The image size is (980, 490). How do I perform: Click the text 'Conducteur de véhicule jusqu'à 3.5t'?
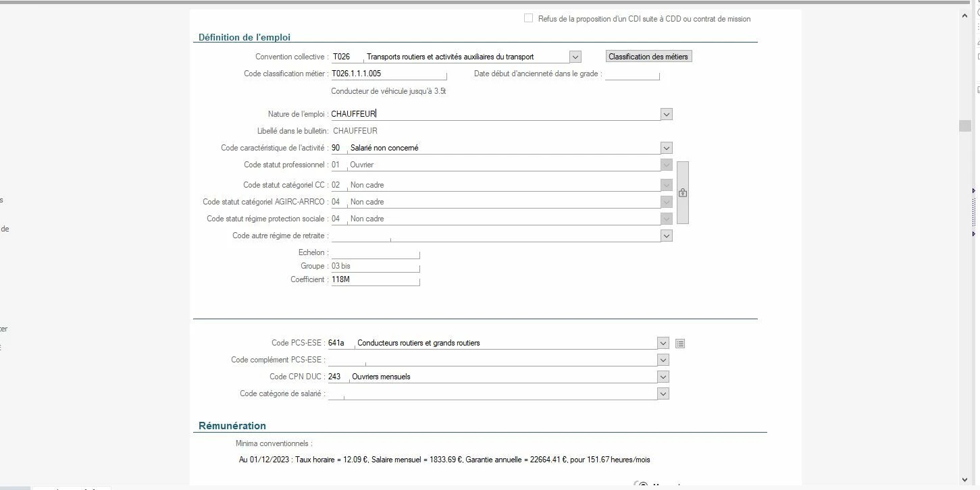[x=388, y=91]
